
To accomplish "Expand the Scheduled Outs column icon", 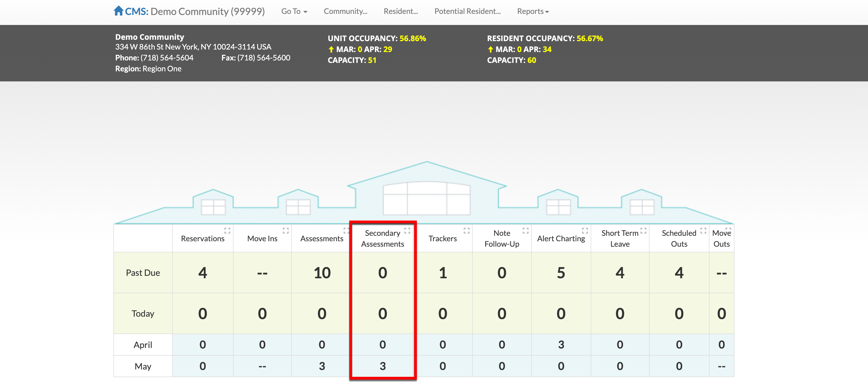I will 703,231.
